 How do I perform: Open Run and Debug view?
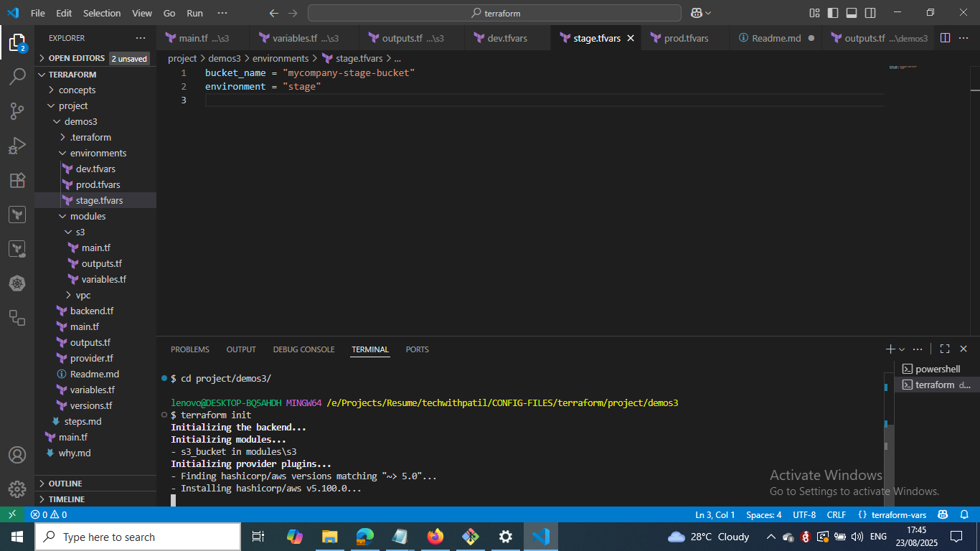point(17,146)
